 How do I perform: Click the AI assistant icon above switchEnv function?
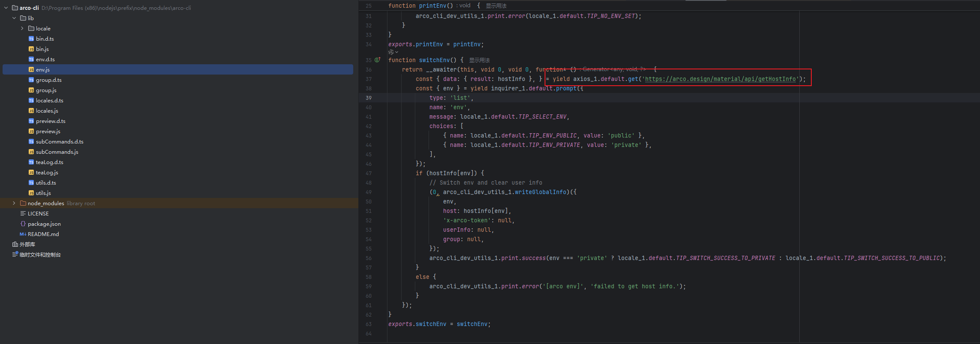[391, 52]
